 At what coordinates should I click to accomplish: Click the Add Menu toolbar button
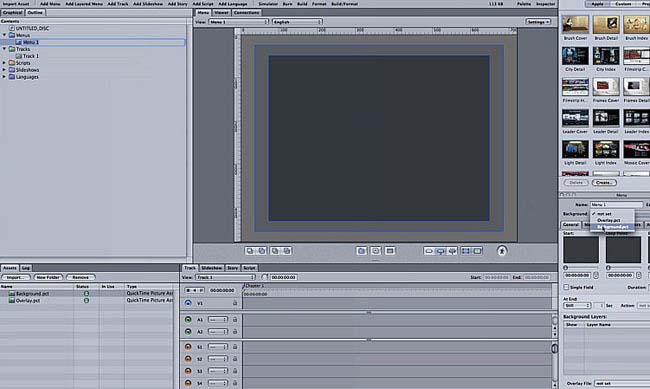pos(50,4)
